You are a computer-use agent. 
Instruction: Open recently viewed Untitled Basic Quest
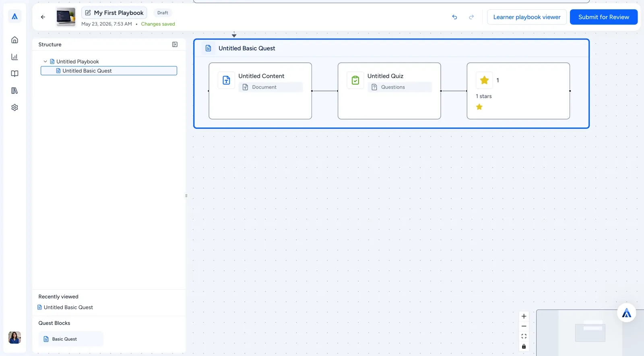[65, 307]
